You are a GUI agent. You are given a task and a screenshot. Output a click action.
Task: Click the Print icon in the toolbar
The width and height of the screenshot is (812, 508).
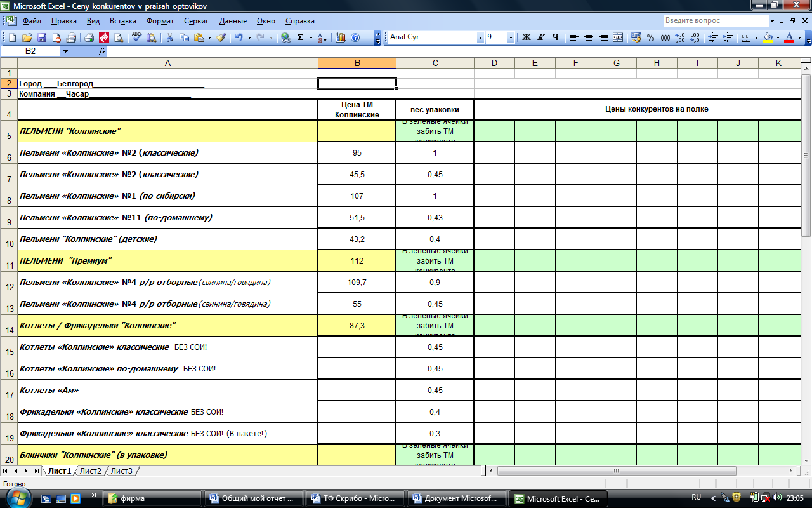click(89, 37)
